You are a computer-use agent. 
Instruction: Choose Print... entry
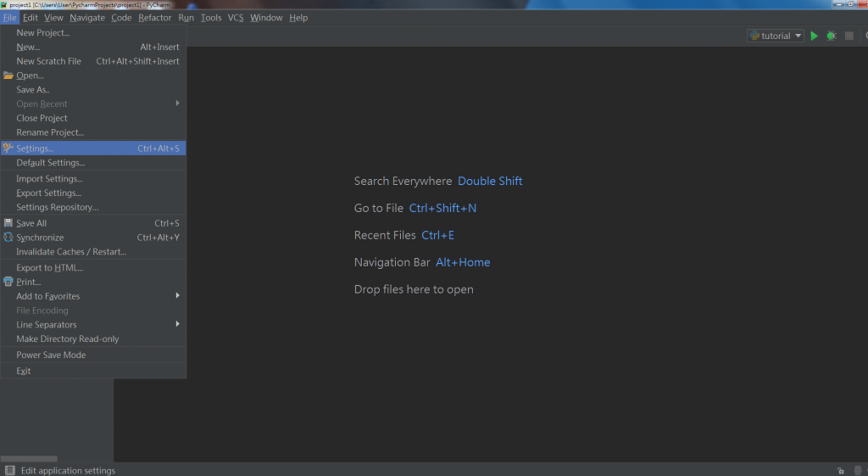click(x=93, y=282)
